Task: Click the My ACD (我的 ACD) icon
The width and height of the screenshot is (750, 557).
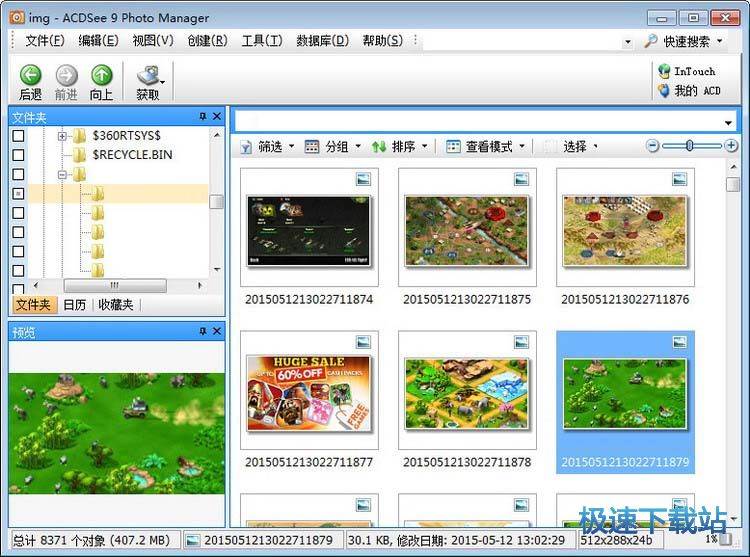Action: [664, 91]
